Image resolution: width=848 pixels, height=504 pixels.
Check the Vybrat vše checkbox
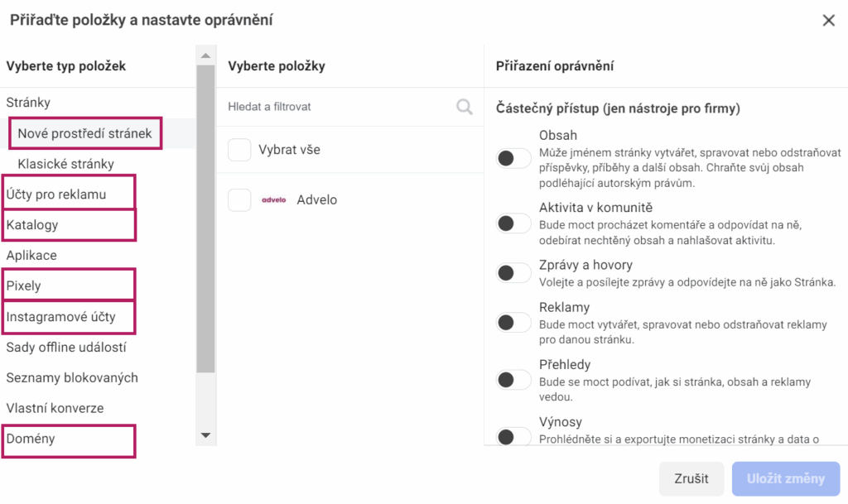(x=239, y=151)
